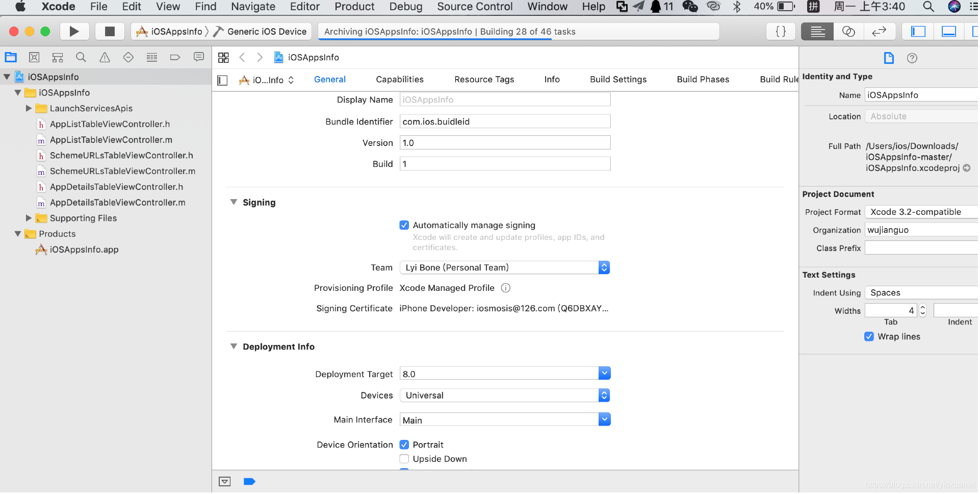The height and width of the screenshot is (494, 980).
Task: Show the File inspector
Action: coord(889,58)
